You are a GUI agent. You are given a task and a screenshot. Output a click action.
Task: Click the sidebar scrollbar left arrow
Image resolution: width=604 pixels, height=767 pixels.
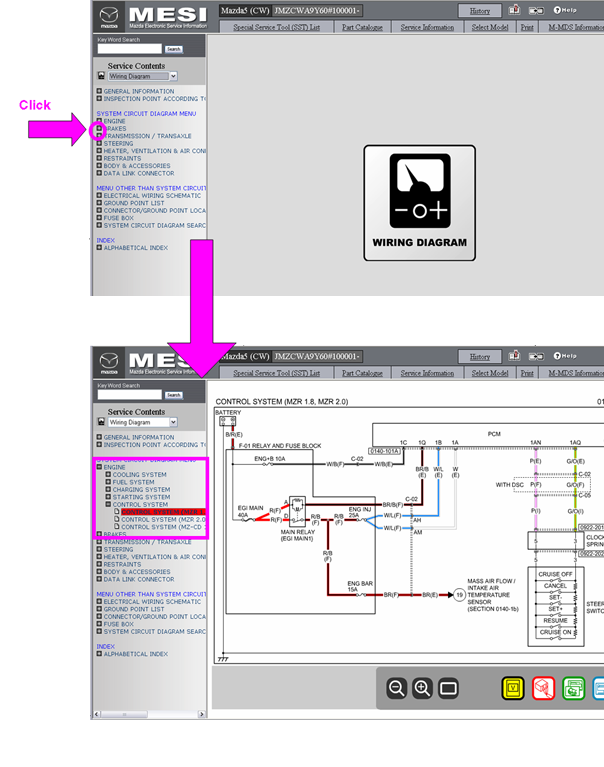click(96, 714)
